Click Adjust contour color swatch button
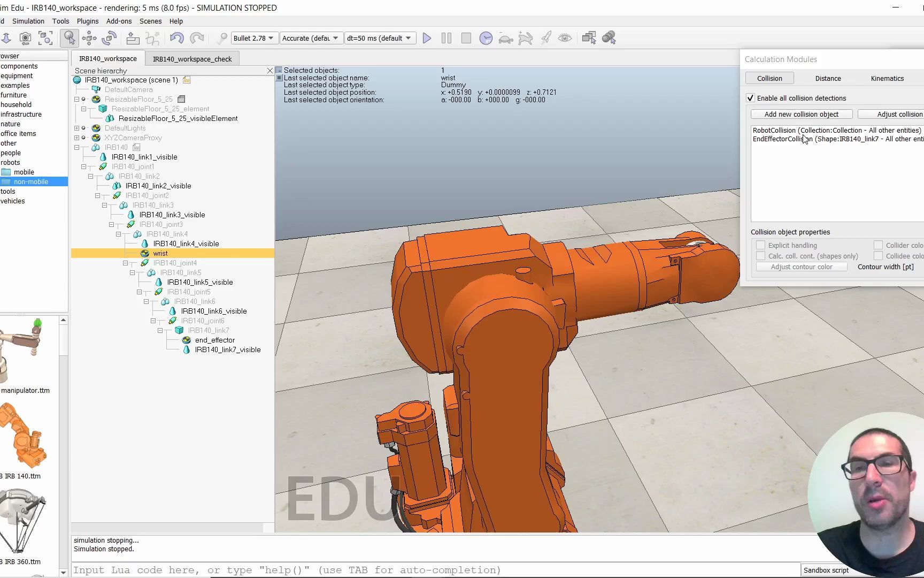 [x=802, y=267]
